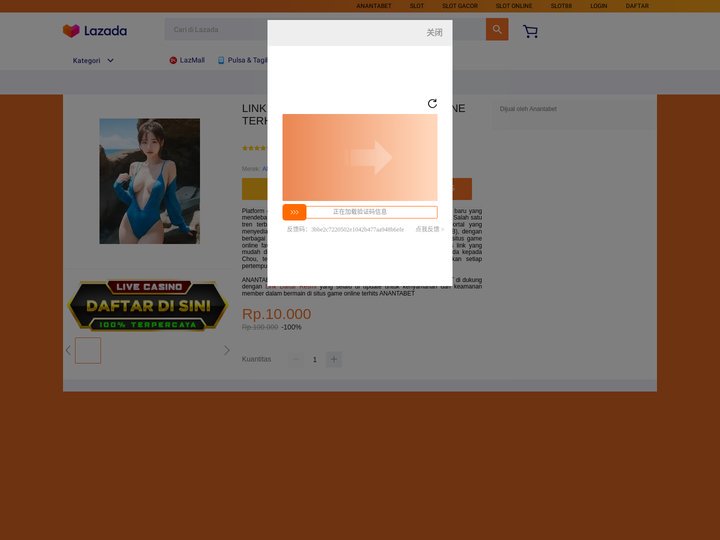Go to next thumbnail with right arrow

pyautogui.click(x=227, y=350)
